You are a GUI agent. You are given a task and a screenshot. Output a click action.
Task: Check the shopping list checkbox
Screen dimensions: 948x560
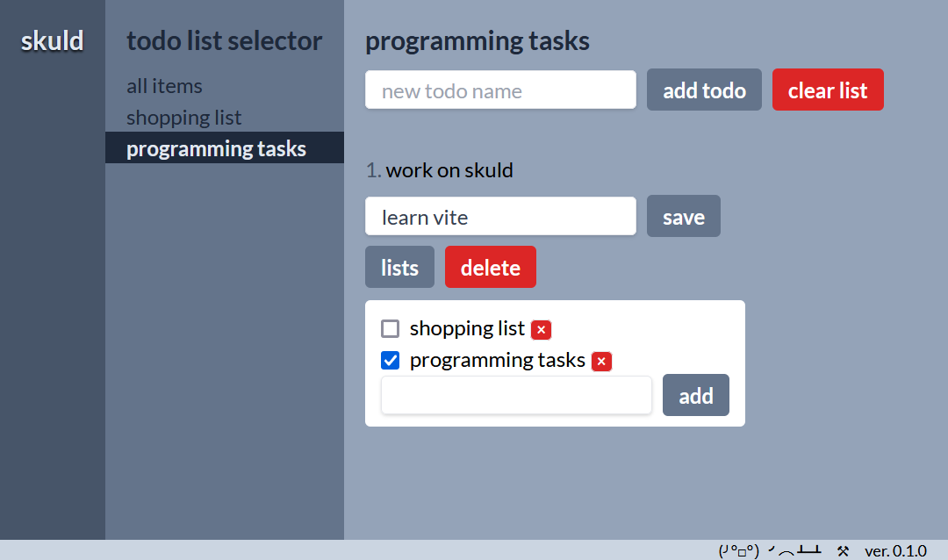[x=390, y=328]
